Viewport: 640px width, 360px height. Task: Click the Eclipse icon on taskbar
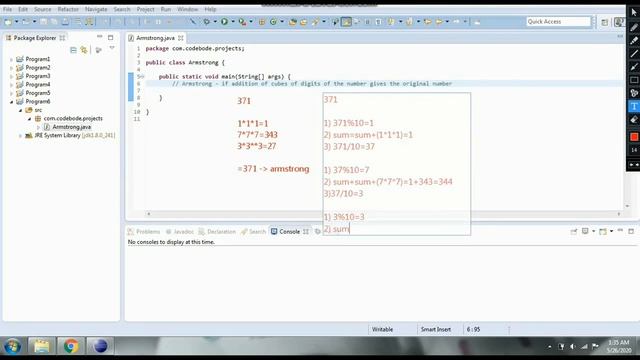[100, 346]
